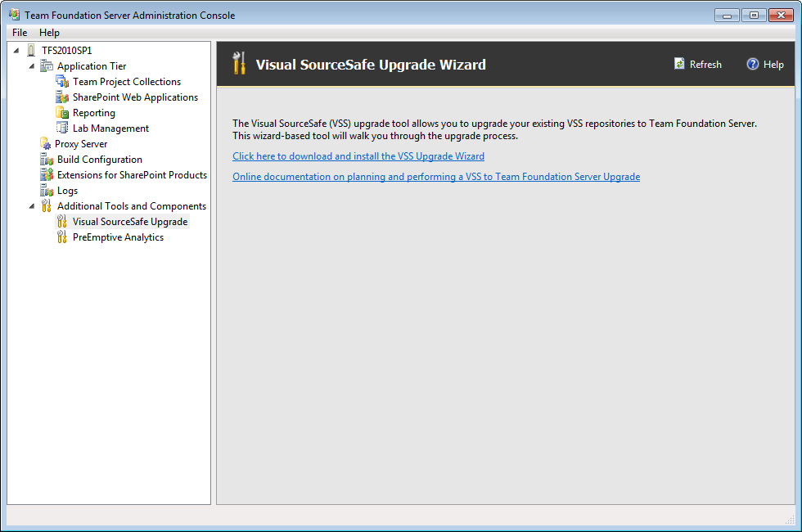Open the File menu
802x532 pixels.
19,32
